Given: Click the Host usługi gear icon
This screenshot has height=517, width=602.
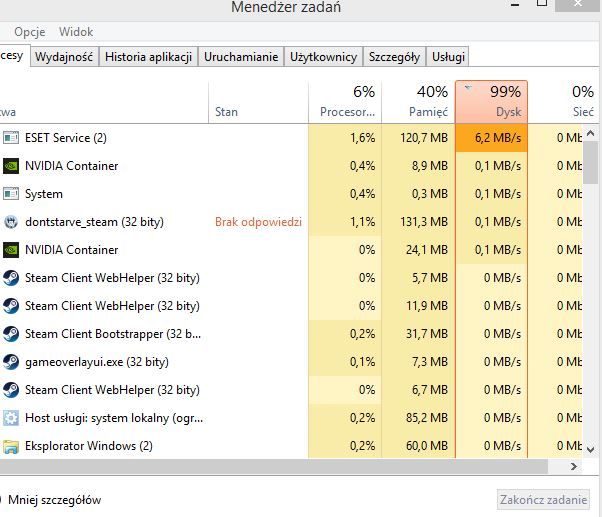Looking at the screenshot, I should [x=11, y=418].
